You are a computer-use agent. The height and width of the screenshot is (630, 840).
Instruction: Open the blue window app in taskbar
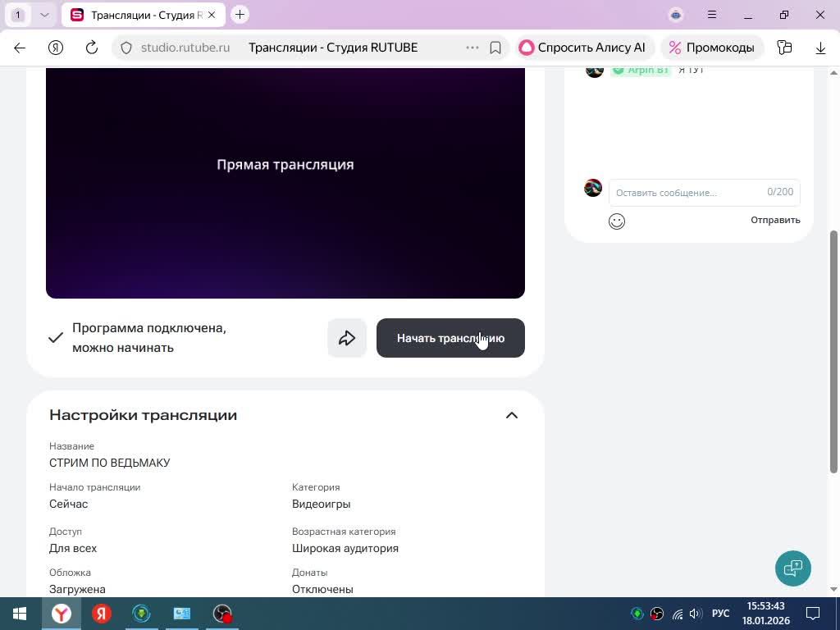pos(181,614)
